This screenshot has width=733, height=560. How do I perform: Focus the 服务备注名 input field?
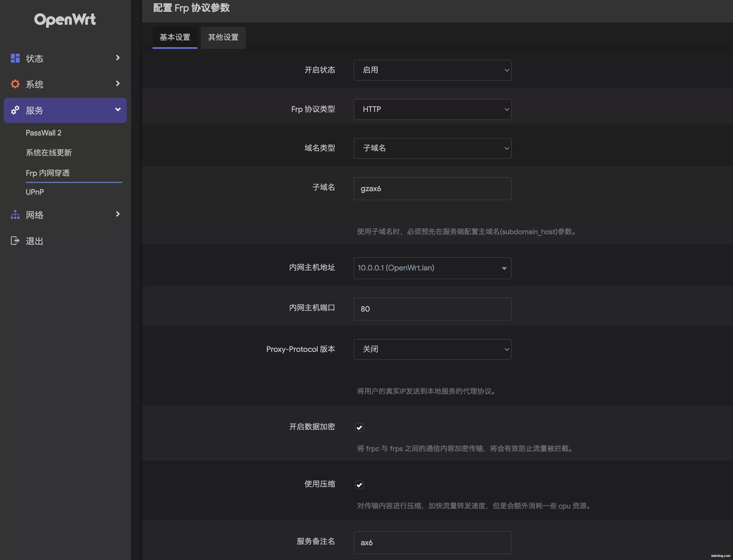pyautogui.click(x=432, y=543)
